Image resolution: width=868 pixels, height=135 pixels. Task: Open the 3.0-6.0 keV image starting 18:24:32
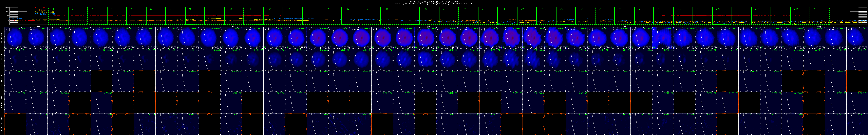(101, 38)
